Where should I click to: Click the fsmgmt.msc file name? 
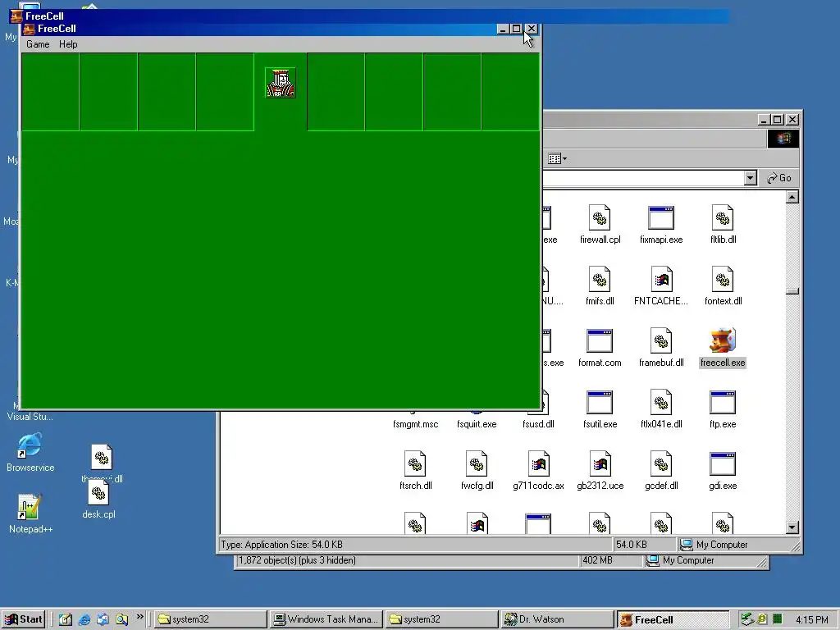coord(415,424)
